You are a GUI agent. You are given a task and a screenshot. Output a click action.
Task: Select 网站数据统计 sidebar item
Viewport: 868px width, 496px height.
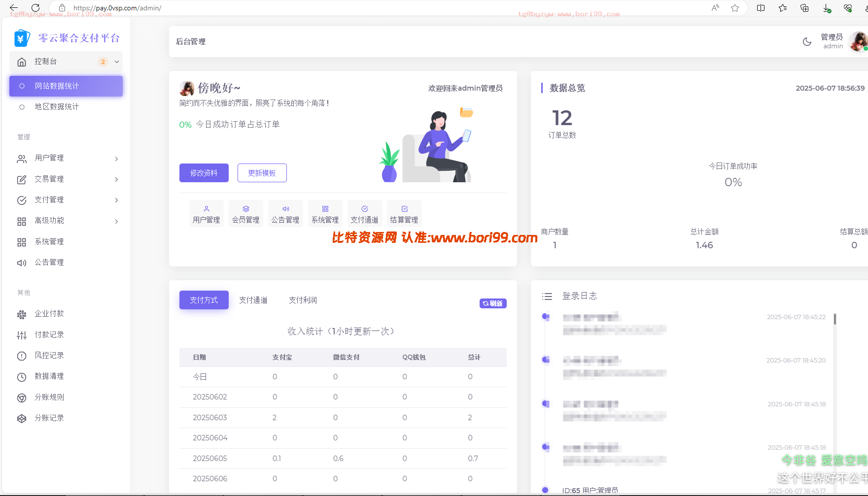point(66,86)
